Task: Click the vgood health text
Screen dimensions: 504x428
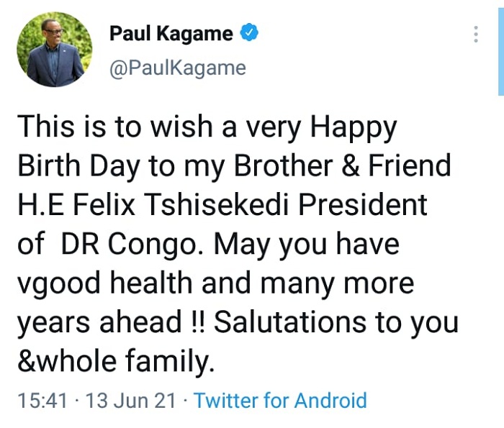Action: coord(104,285)
